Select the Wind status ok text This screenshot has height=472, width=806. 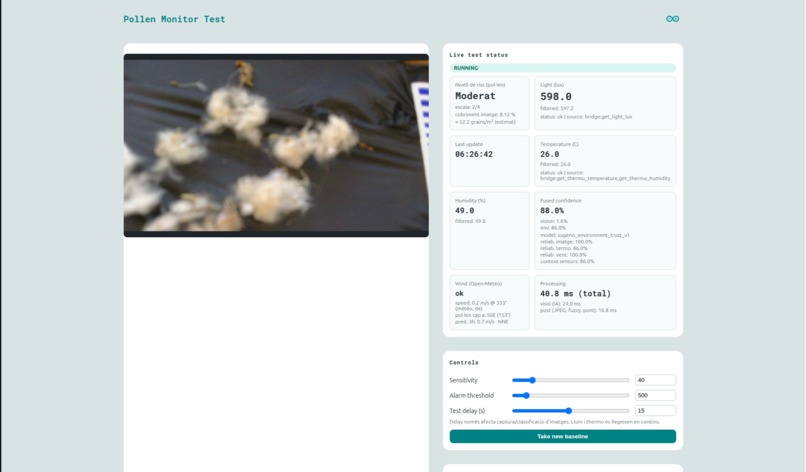click(x=459, y=294)
